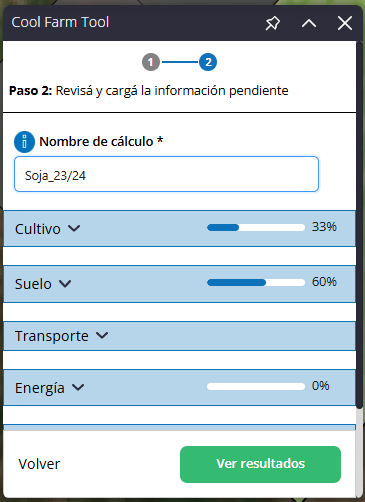Pin the Cool Farm Tool panel
Image resolution: width=365 pixels, height=502 pixels.
272,23
